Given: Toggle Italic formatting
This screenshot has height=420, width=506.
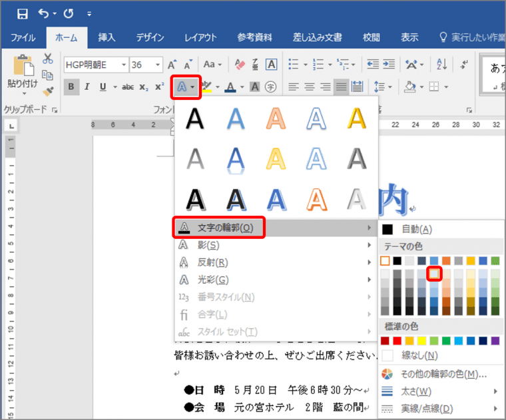Looking at the screenshot, I should click(x=87, y=87).
